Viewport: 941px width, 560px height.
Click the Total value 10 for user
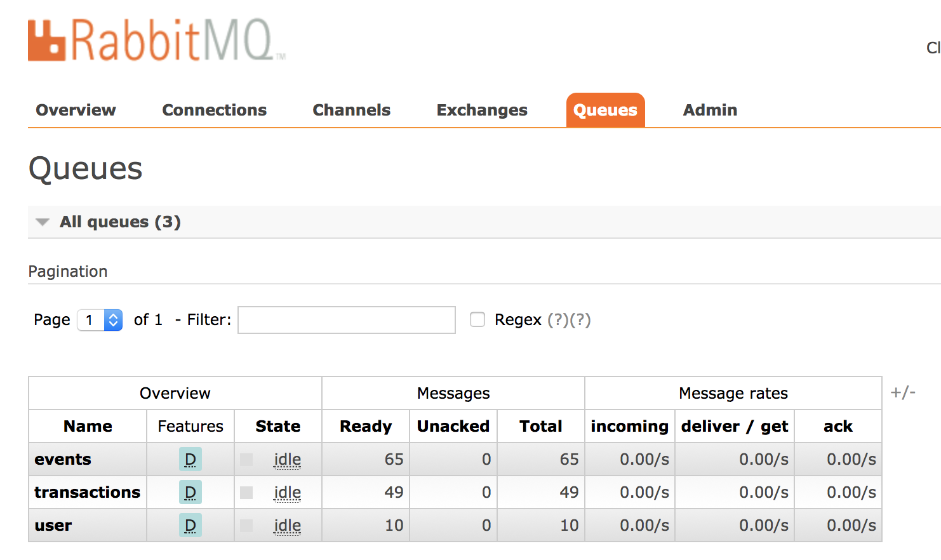[569, 525]
